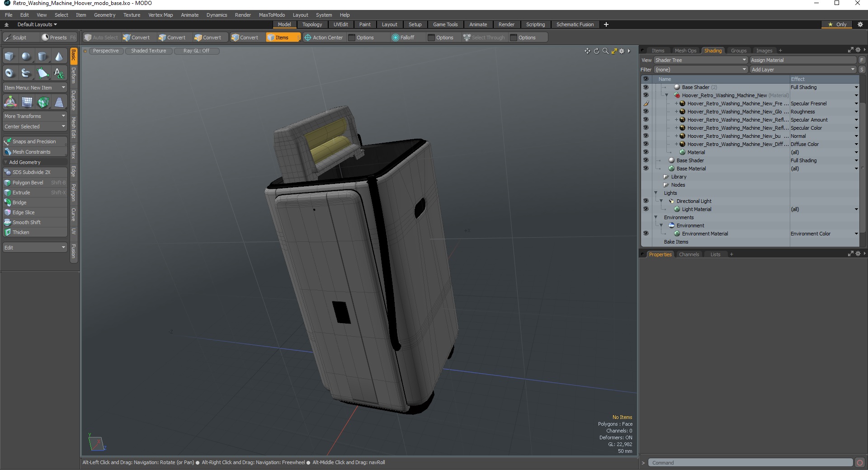868x470 pixels.
Task: Open the Vertex Map menu
Action: [160, 15]
